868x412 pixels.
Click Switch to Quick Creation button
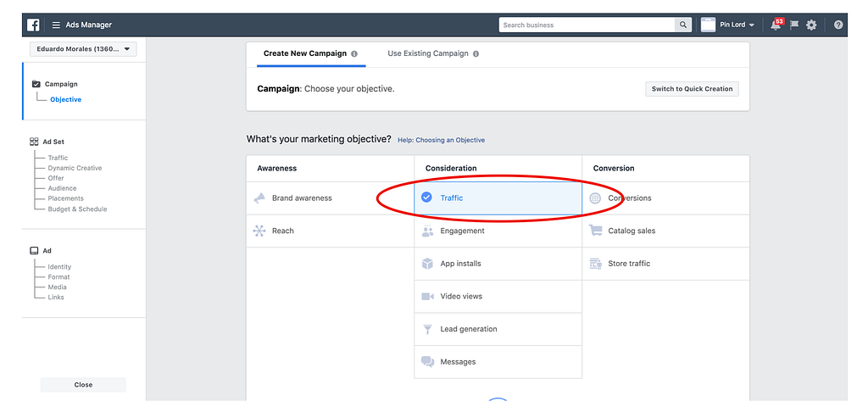point(692,89)
